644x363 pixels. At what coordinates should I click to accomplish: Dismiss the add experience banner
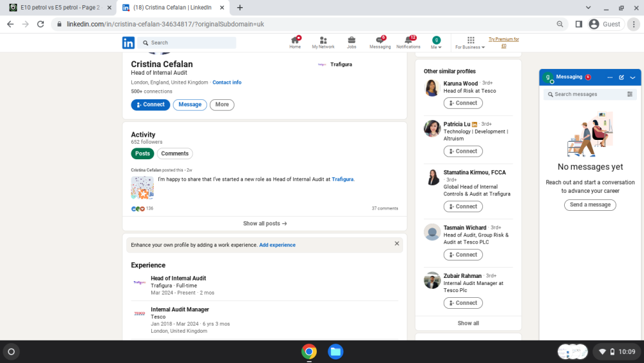[x=397, y=243]
